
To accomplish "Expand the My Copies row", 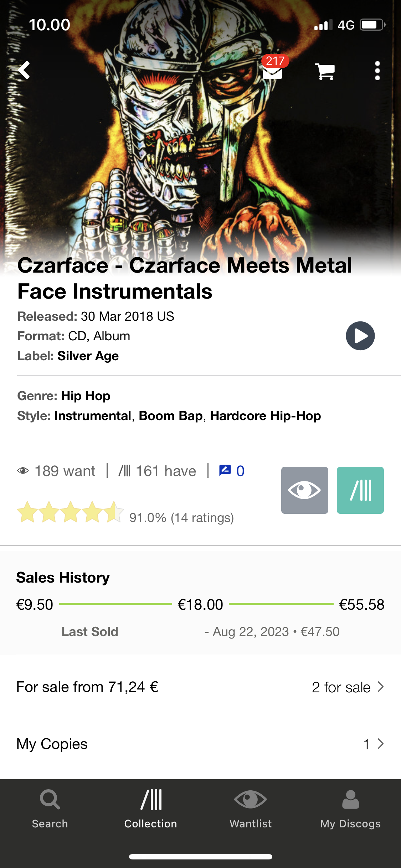I will pos(373,744).
